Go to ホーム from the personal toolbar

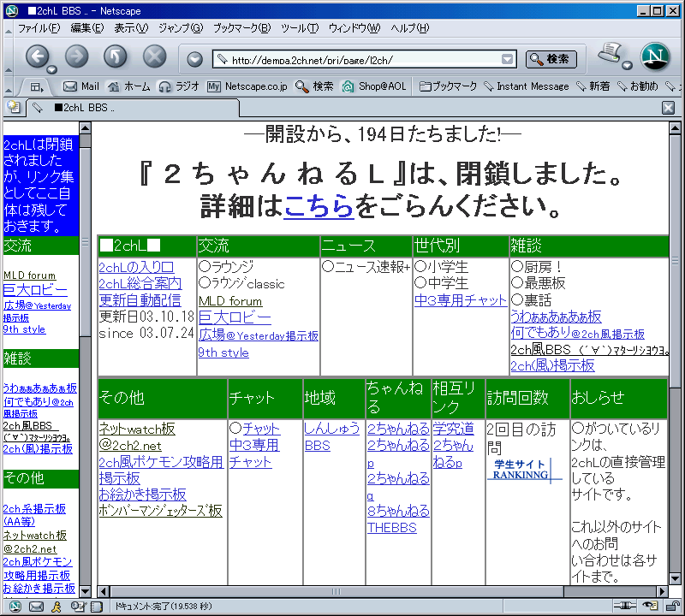[x=129, y=86]
